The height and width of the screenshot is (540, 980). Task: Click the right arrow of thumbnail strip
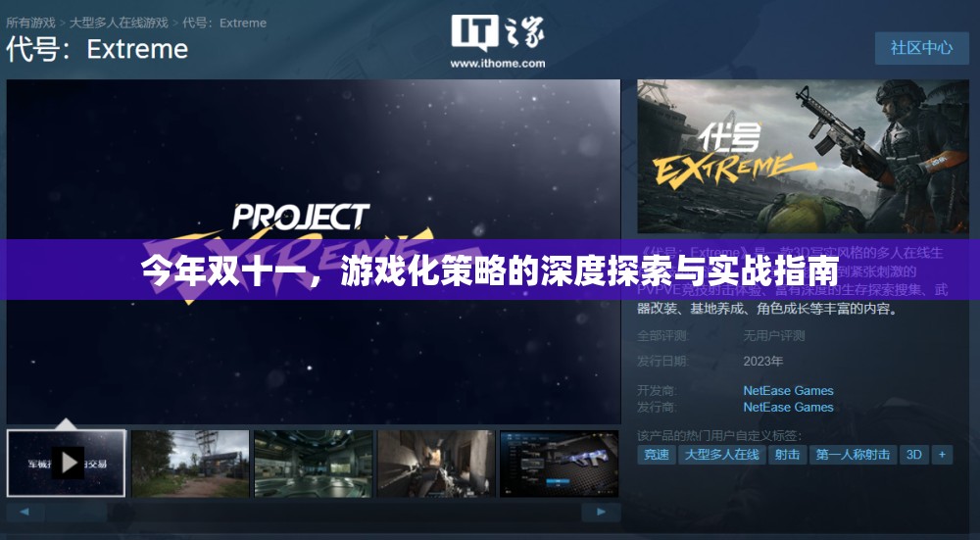pos(601,512)
